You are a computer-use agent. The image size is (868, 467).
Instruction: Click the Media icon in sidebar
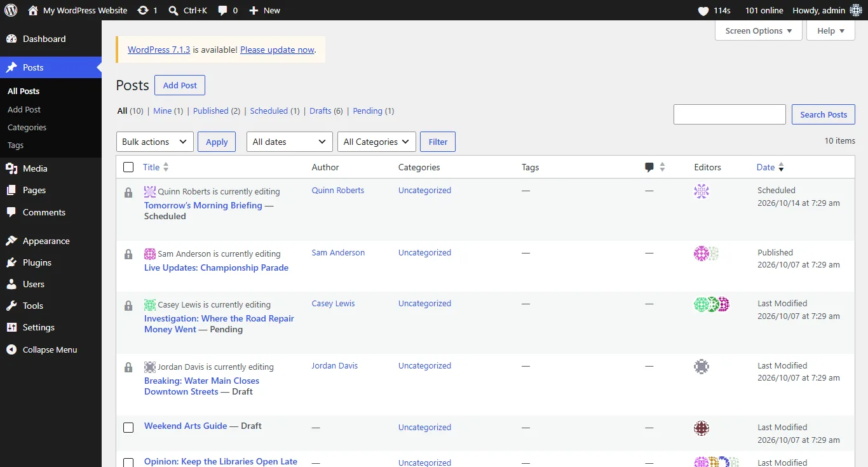[11, 168]
